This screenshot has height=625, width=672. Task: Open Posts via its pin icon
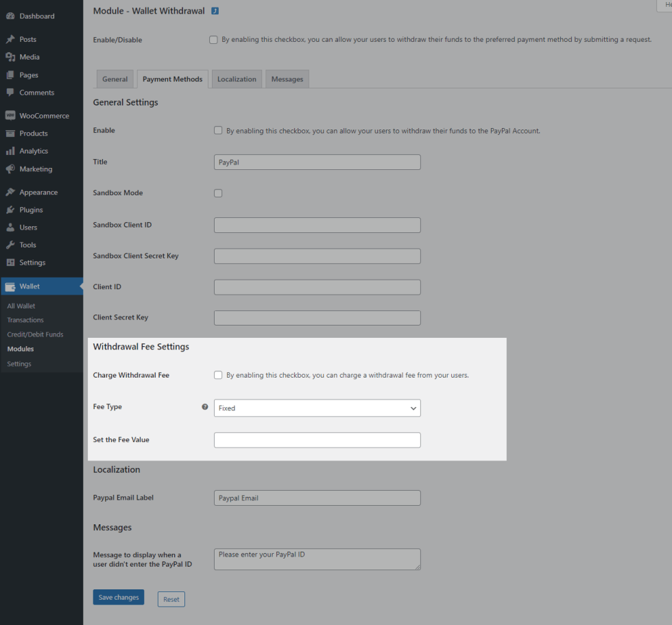pos(10,40)
